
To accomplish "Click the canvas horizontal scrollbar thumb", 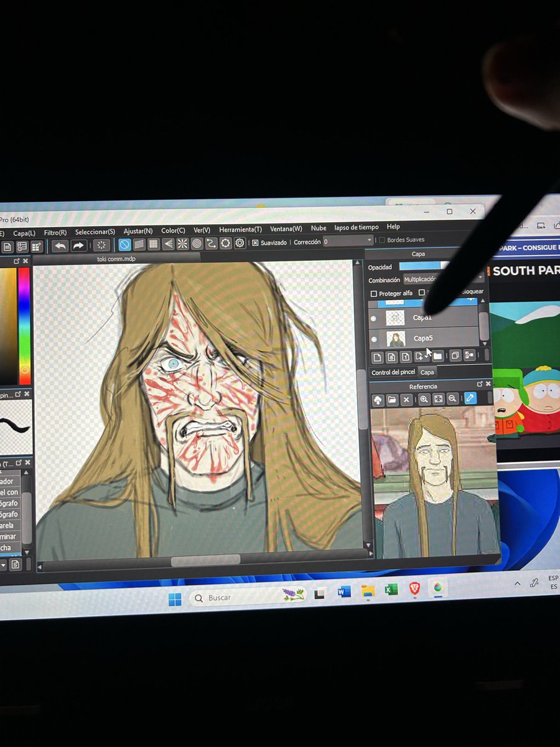I will (205, 560).
